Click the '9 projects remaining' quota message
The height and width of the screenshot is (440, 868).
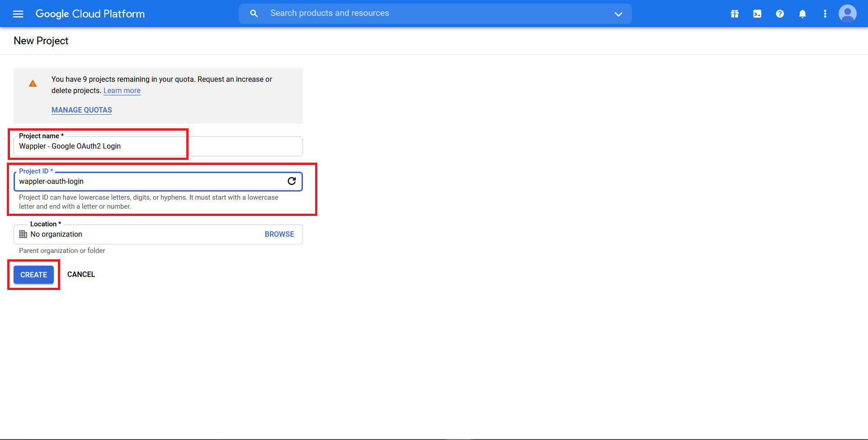(x=162, y=85)
